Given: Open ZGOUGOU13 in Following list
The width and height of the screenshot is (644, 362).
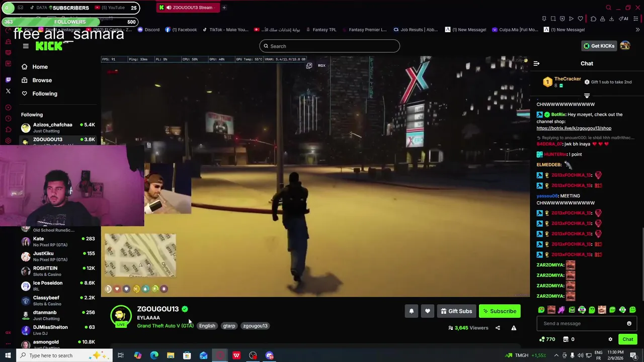Looking at the screenshot, I should coord(57,140).
